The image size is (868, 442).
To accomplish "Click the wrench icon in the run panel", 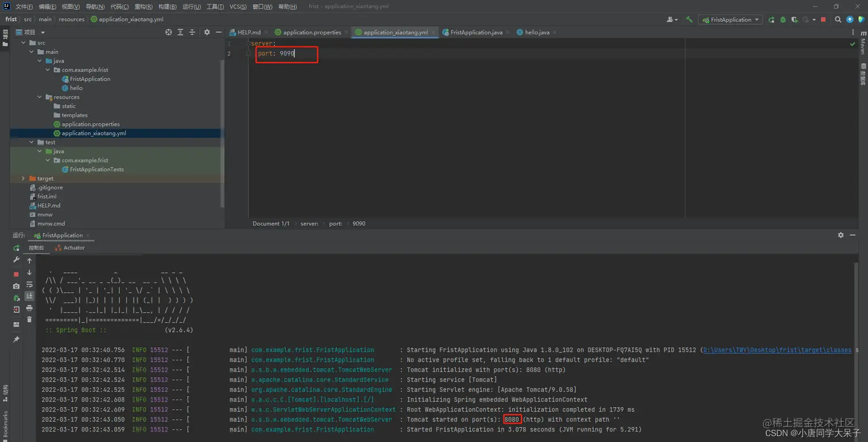I will click(x=16, y=260).
